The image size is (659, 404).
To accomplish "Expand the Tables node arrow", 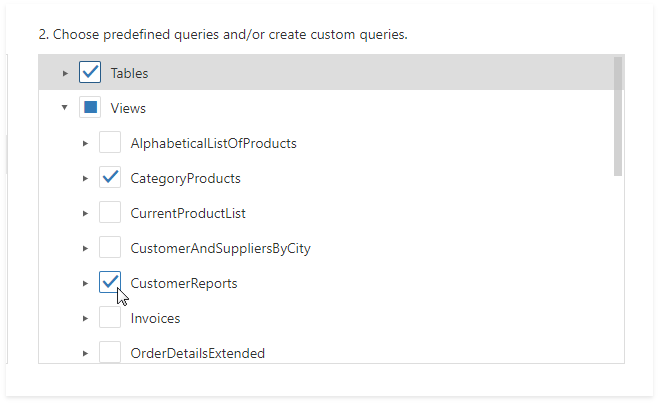I will (x=65, y=73).
